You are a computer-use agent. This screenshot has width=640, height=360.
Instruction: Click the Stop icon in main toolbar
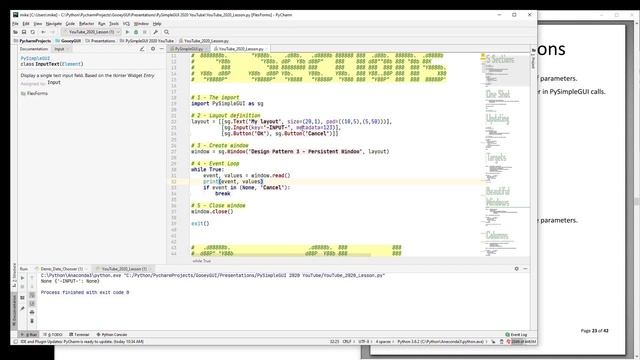click(144, 32)
